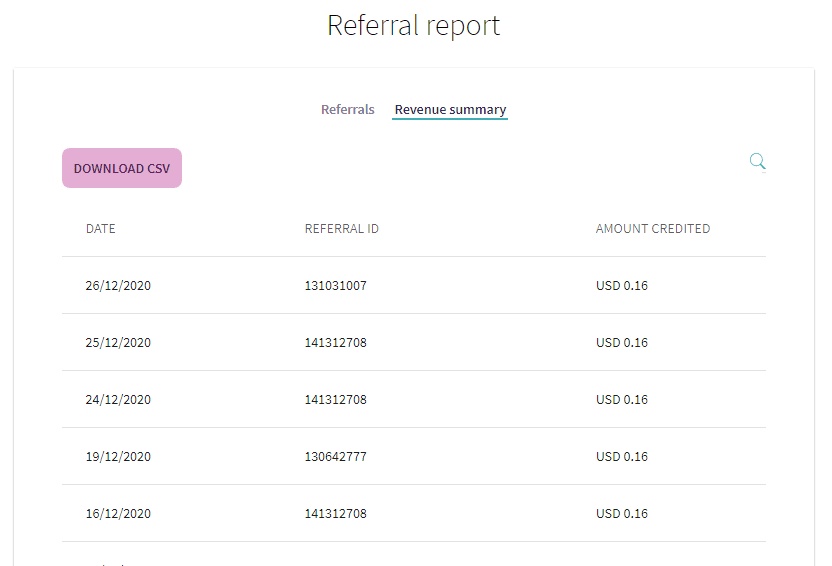Click USD 0.16 in the 19/12/2020 row

[x=622, y=457]
